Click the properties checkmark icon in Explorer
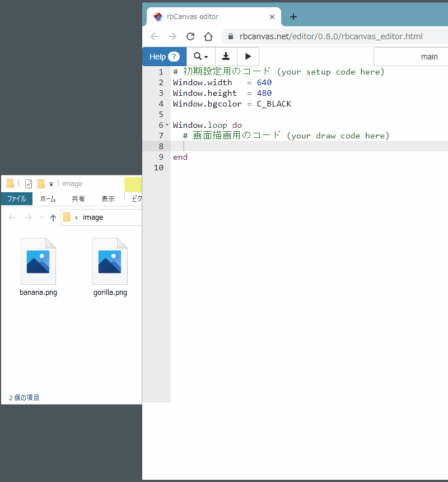448x482 pixels. (29, 184)
